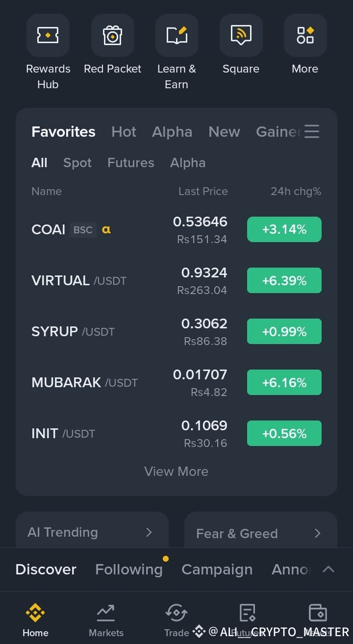The width and height of the screenshot is (353, 644).
Task: Open the Rewards Hub icon
Action: pyautogui.click(x=48, y=35)
